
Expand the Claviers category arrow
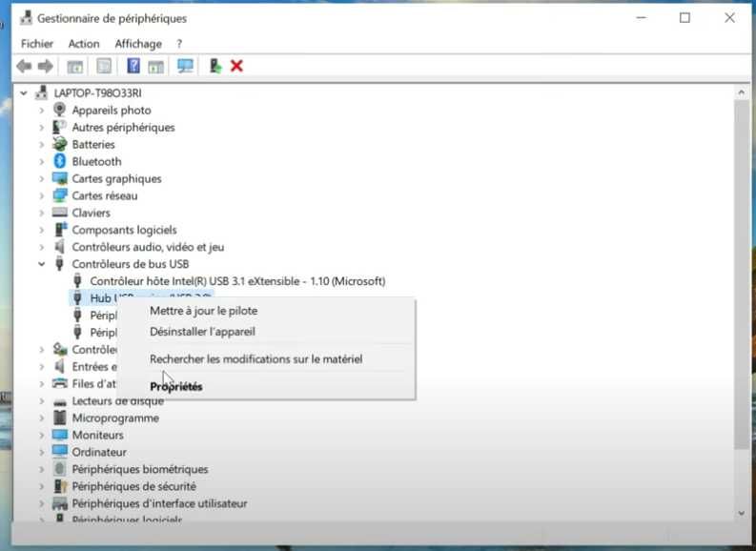(41, 213)
